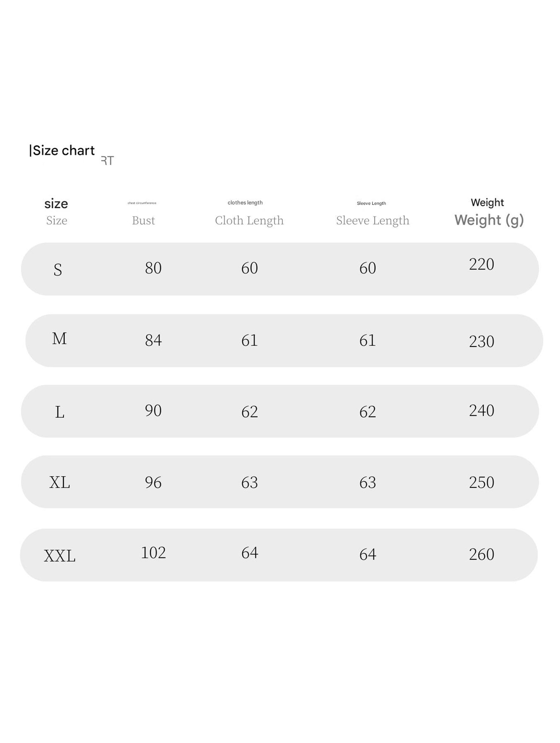
Task: Click weight value 260 in XXL row
Action: coord(481,554)
